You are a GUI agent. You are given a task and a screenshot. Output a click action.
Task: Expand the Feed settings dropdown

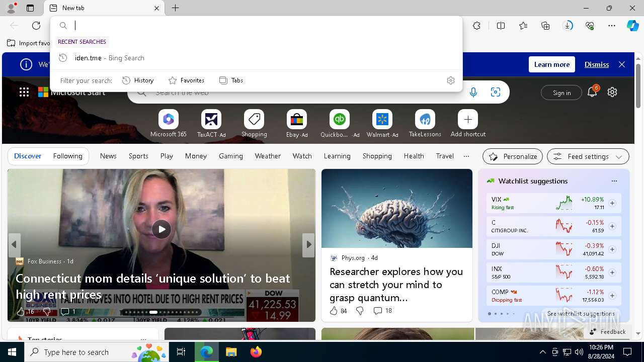point(588,156)
